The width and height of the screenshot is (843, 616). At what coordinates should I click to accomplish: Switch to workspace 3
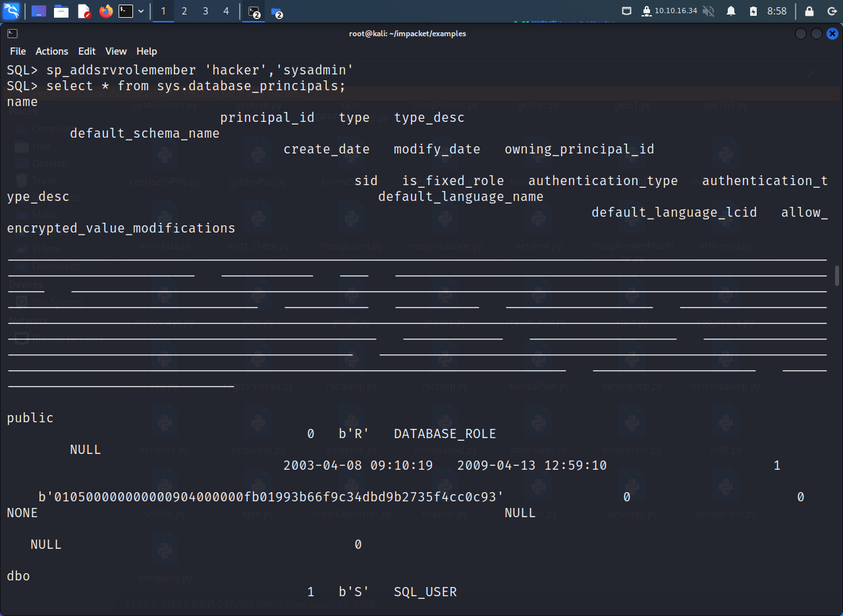tap(205, 11)
